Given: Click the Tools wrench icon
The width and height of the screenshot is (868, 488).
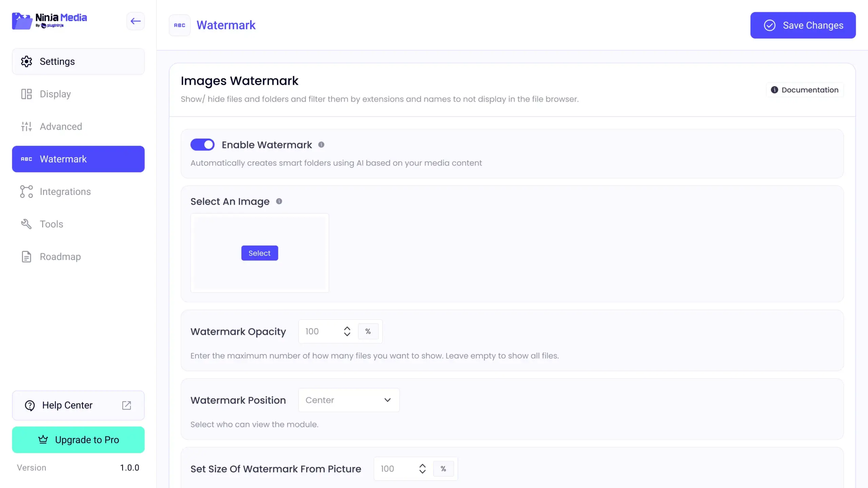Looking at the screenshot, I should (x=26, y=224).
